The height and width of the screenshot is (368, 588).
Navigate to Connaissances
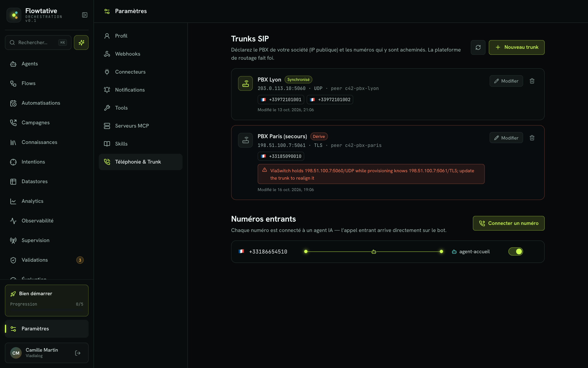47,142
